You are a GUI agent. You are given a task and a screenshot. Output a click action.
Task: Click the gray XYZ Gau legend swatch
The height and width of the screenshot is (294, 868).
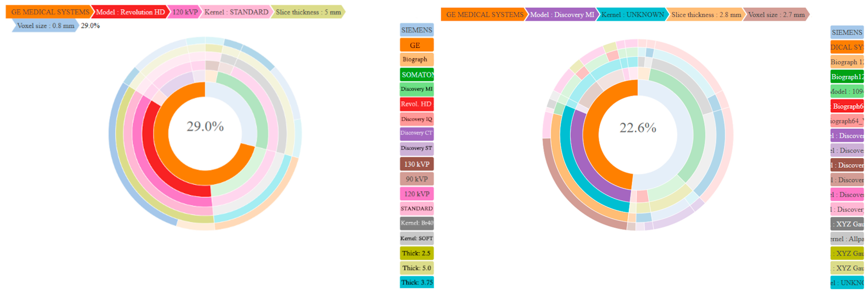coord(847,224)
